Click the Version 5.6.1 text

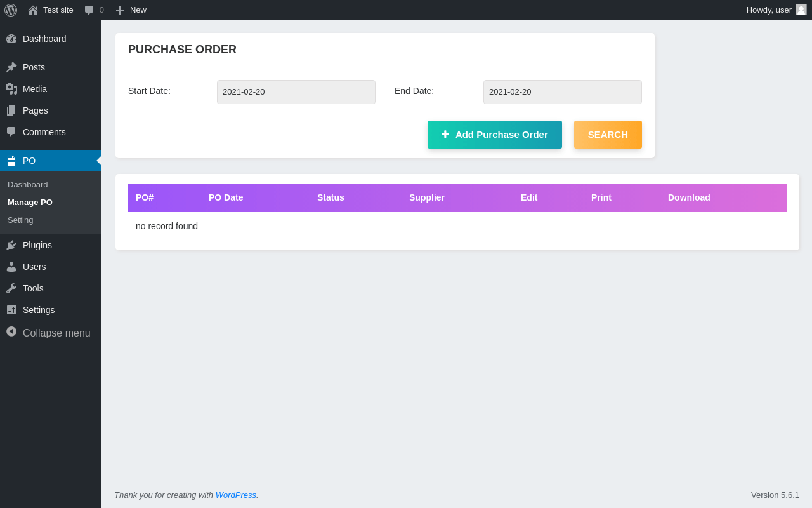coord(775,495)
